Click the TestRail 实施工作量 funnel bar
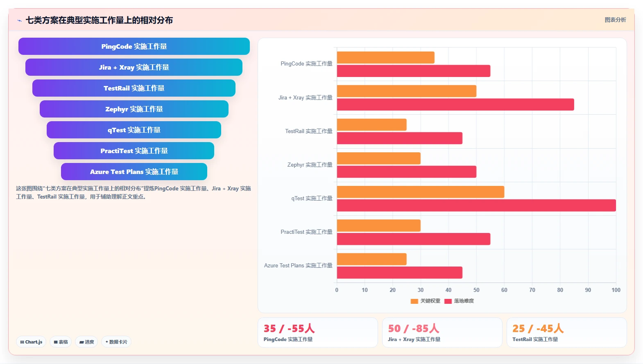The width and height of the screenshot is (643, 364). [134, 88]
